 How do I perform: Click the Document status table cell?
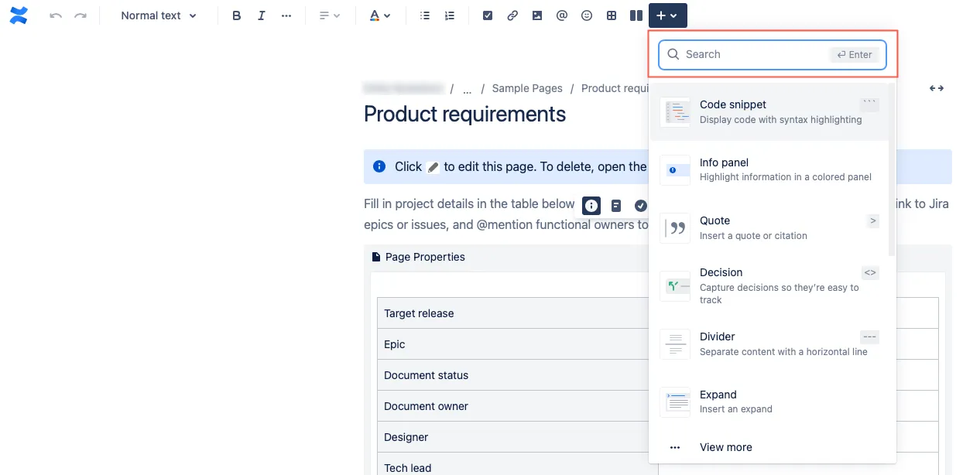[517, 375]
